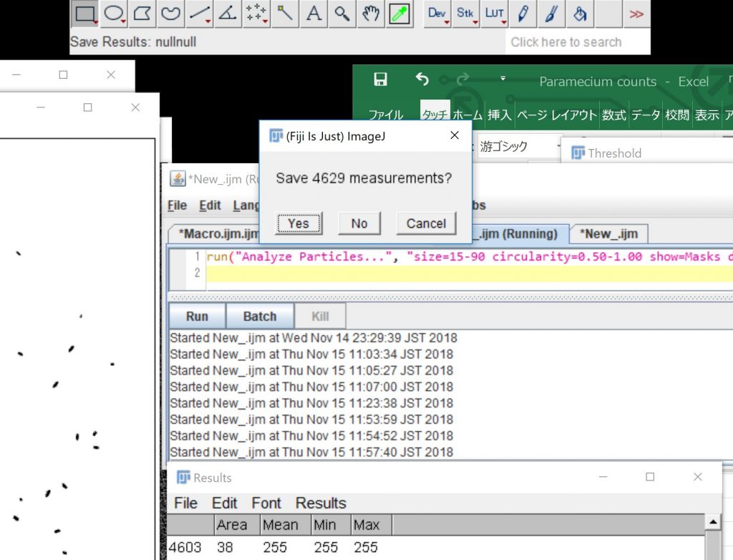Open File menu in Results window
733x560 pixels.
pyautogui.click(x=185, y=503)
